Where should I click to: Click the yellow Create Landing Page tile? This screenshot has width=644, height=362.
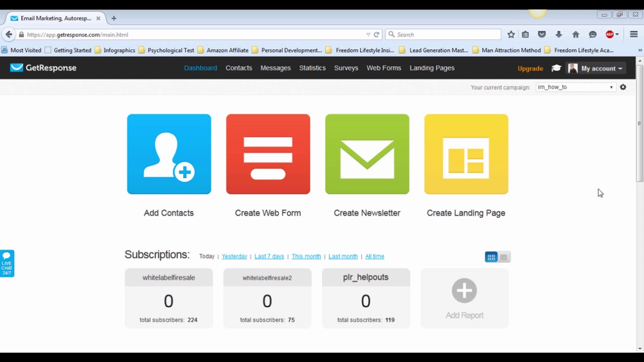(x=466, y=154)
